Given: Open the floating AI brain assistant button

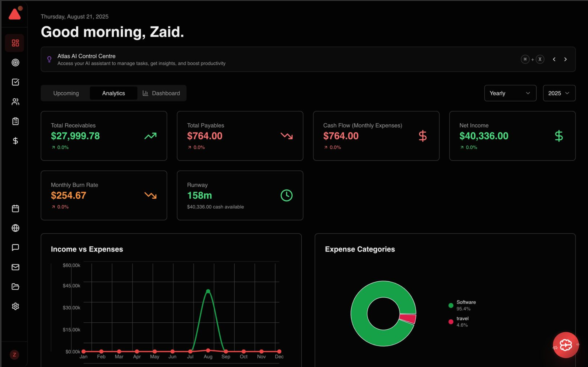Looking at the screenshot, I should pyautogui.click(x=566, y=345).
